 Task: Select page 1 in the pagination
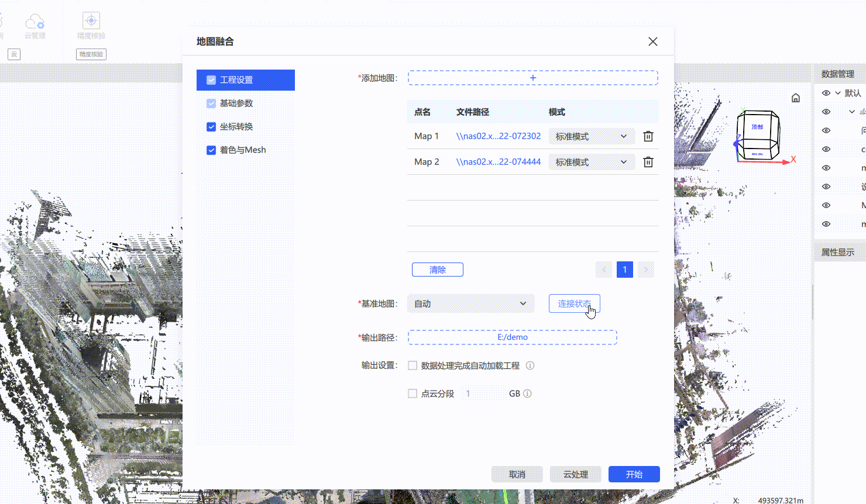click(x=625, y=270)
